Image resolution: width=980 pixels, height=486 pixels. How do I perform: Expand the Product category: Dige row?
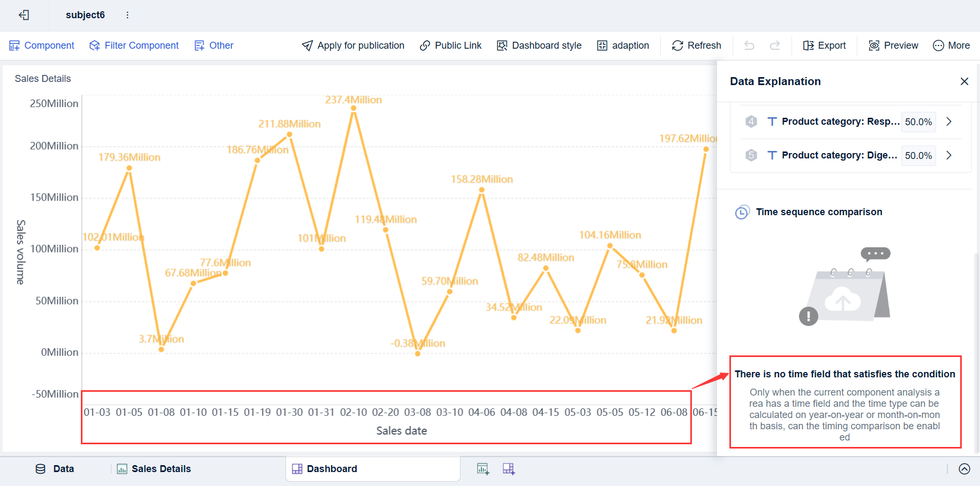(x=948, y=155)
